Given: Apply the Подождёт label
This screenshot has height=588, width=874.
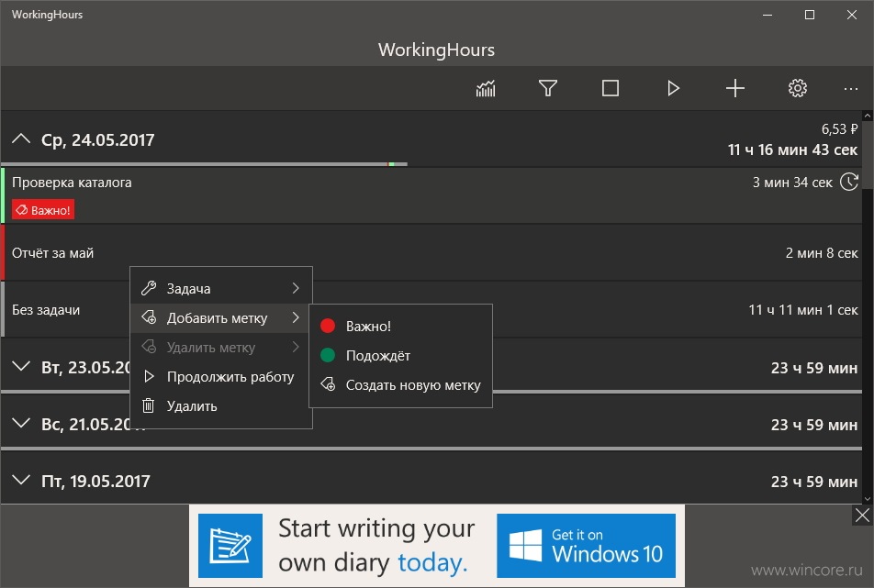Looking at the screenshot, I should coord(400,356).
